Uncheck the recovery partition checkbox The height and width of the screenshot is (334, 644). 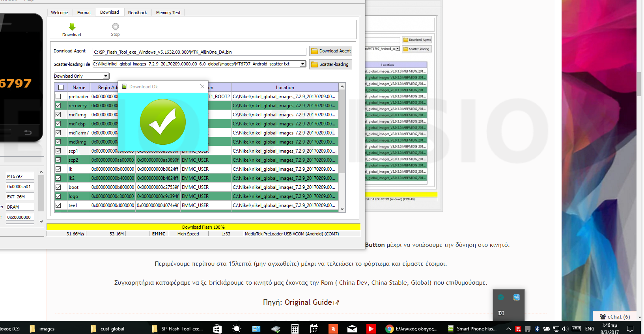click(x=58, y=106)
